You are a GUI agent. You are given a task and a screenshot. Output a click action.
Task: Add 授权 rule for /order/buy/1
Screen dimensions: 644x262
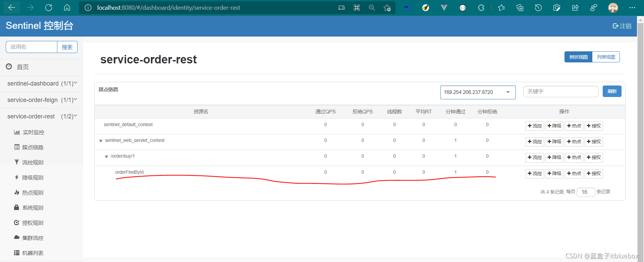[x=594, y=157]
